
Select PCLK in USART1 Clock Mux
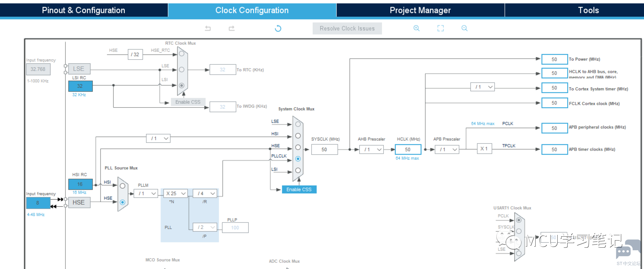click(x=519, y=220)
